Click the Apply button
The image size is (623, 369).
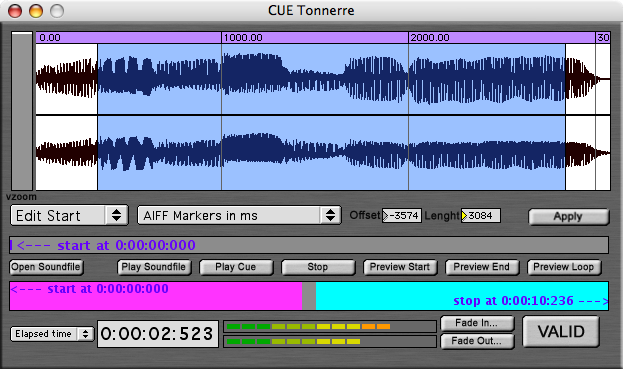pyautogui.click(x=568, y=216)
